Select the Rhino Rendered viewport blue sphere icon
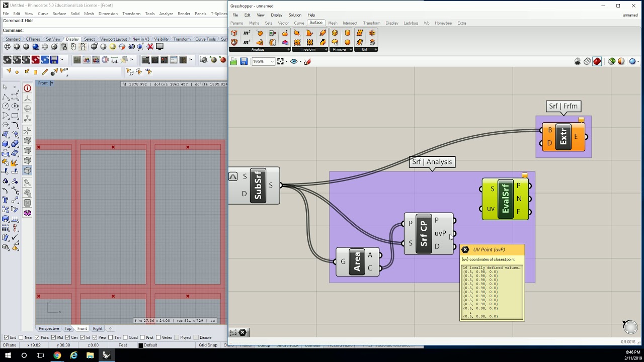The image size is (644, 362). pos(35,47)
